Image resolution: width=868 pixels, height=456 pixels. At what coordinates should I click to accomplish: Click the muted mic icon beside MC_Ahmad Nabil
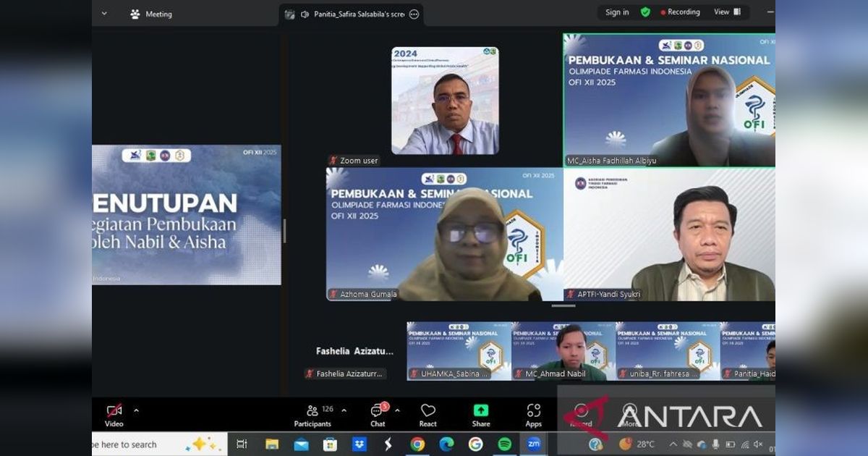pos(519,374)
